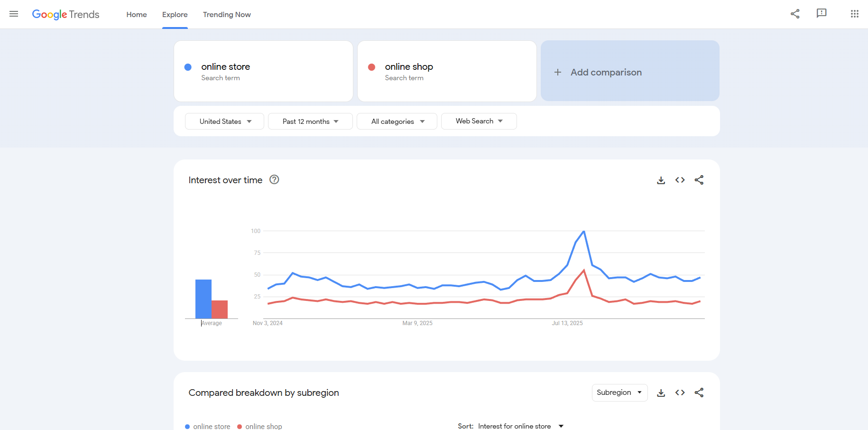Download the subregion breakdown CSV
Viewport: 868px width, 430px height.
(x=661, y=393)
